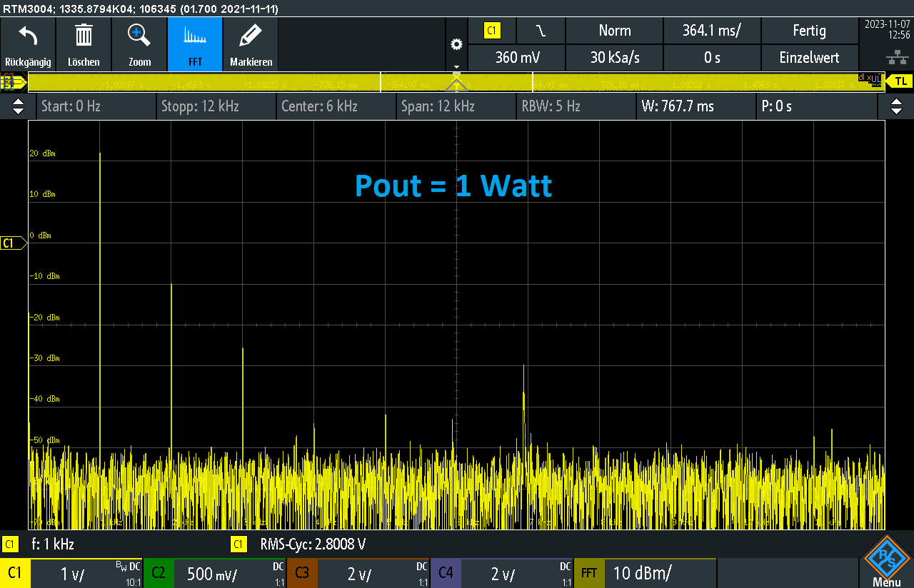Select the Einzelwert acquisition mode
Viewport: 914px width, 588px height.
tap(809, 58)
